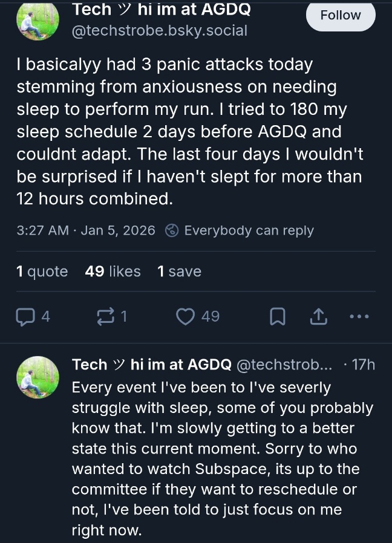Screen dimensions: 392x543
Task: Follow the Tech account
Action: [x=340, y=15]
